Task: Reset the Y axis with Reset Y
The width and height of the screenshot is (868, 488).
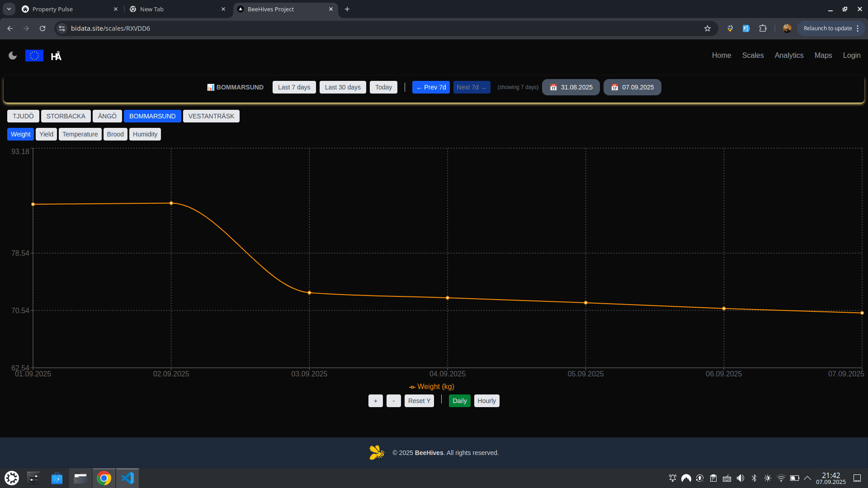Action: tap(419, 400)
